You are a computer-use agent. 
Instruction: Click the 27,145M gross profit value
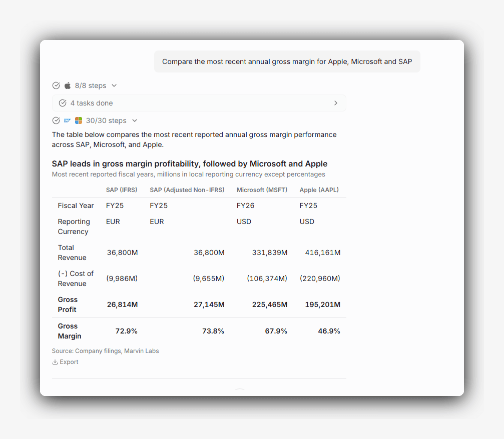209,304
